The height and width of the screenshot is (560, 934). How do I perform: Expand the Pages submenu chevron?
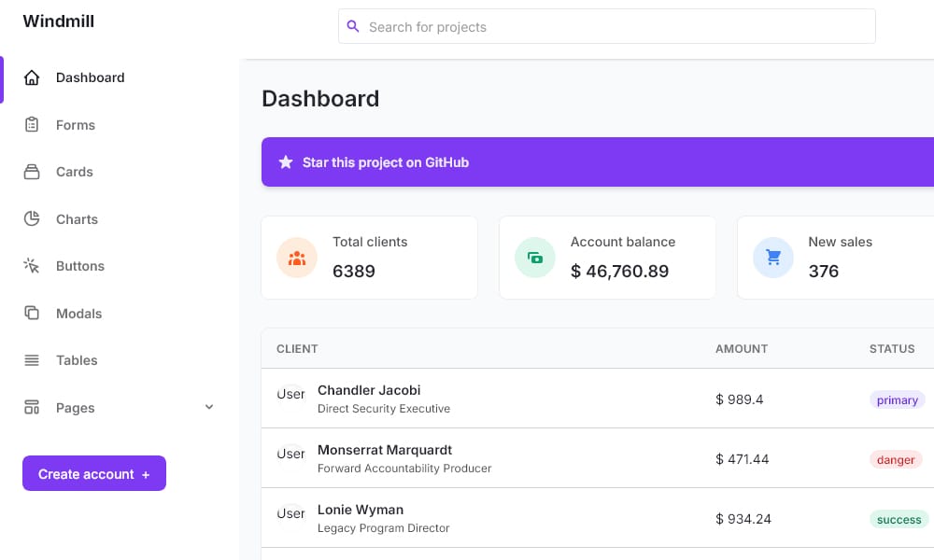209,407
